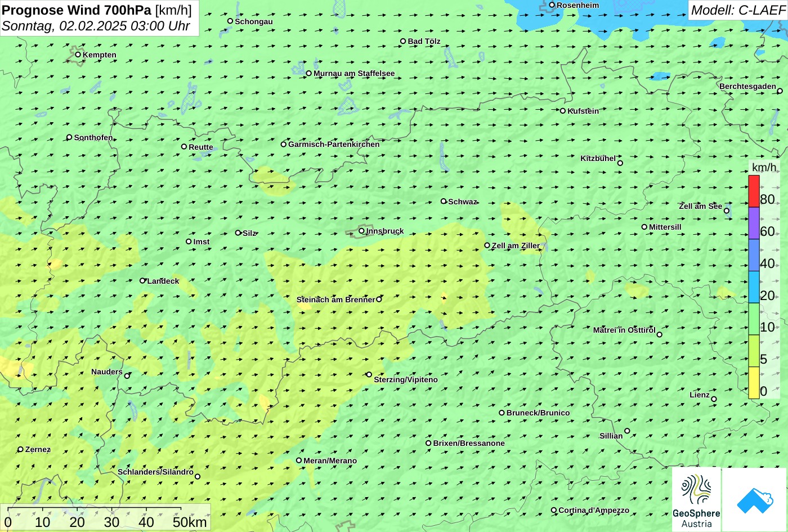Screen dimensions: 788x532
Task: Click the Rosenheim map marker
Action: [x=552, y=5]
